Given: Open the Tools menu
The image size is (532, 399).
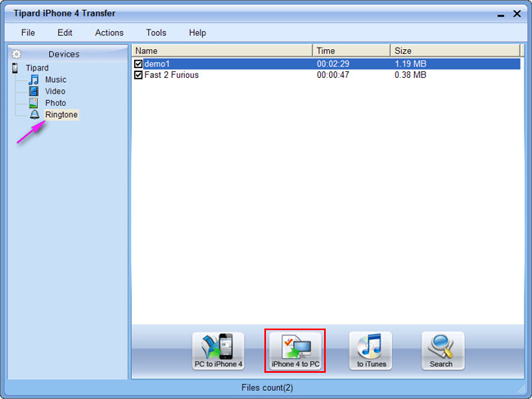Looking at the screenshot, I should (x=156, y=33).
